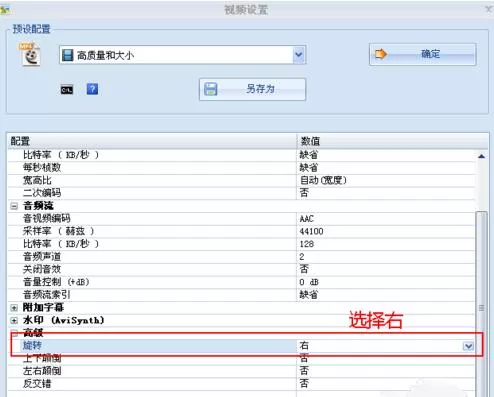Screen dimensions: 494x397
Task: Click the 确定 button
Action: click(x=422, y=54)
